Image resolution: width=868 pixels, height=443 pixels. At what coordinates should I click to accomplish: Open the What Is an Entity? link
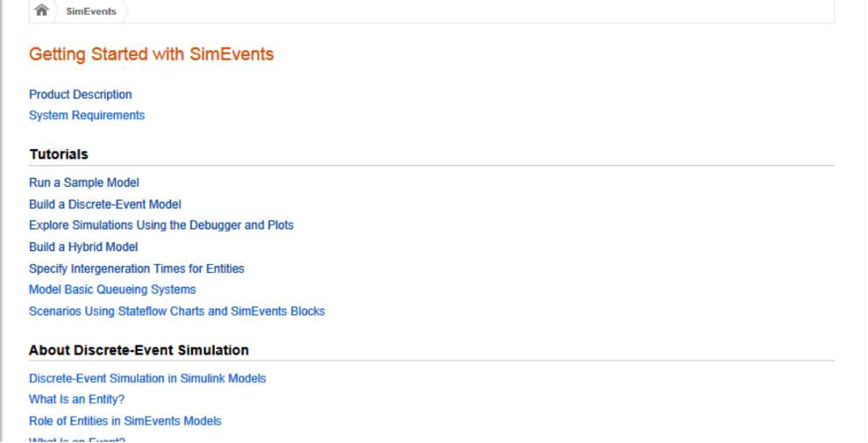pyautogui.click(x=77, y=399)
